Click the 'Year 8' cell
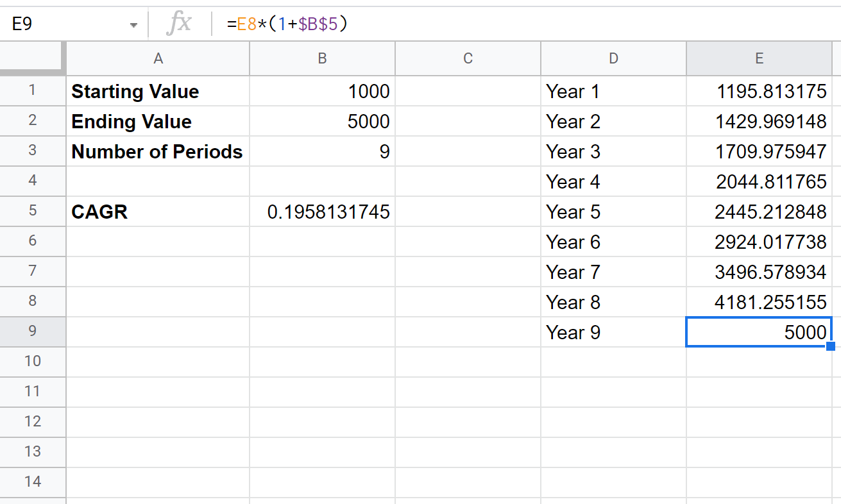The height and width of the screenshot is (504, 841). pos(613,302)
